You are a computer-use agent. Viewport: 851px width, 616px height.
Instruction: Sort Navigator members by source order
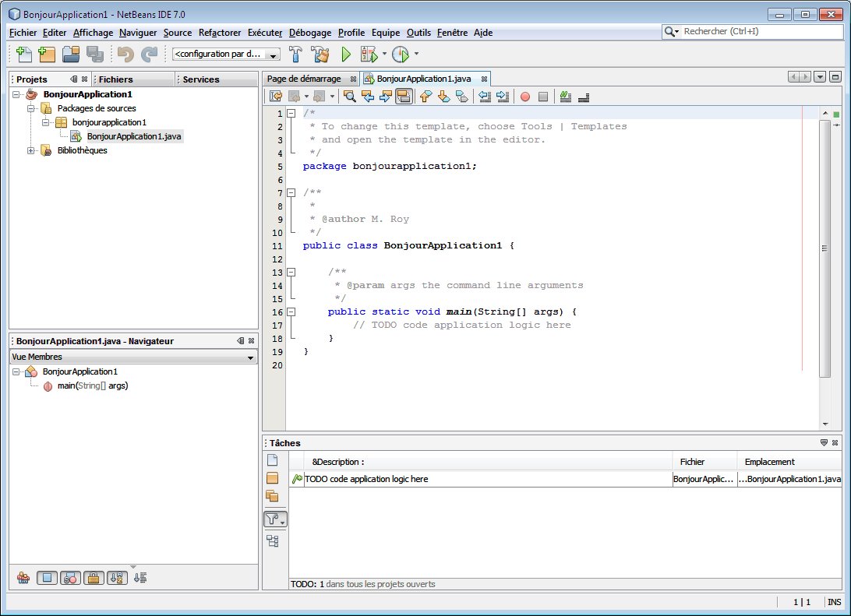[x=140, y=578]
